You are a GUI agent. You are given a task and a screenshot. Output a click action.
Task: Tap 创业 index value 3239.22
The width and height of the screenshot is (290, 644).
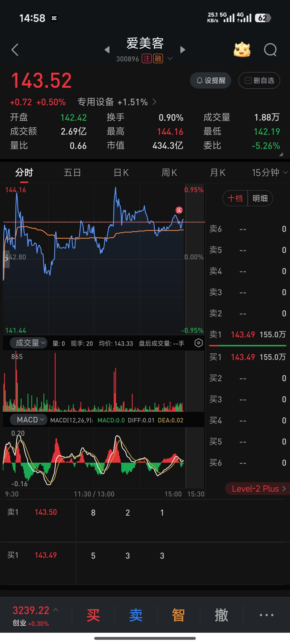[31, 611]
